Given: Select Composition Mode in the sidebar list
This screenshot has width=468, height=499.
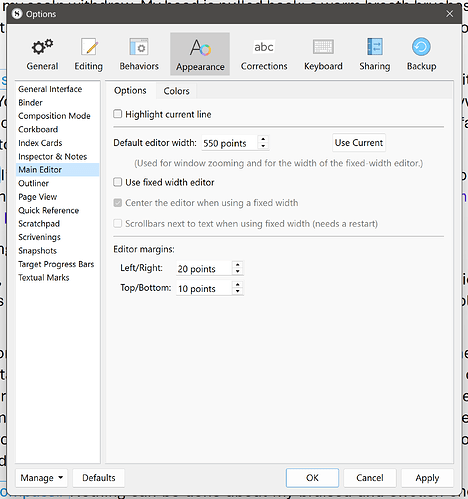Looking at the screenshot, I should click(54, 116).
